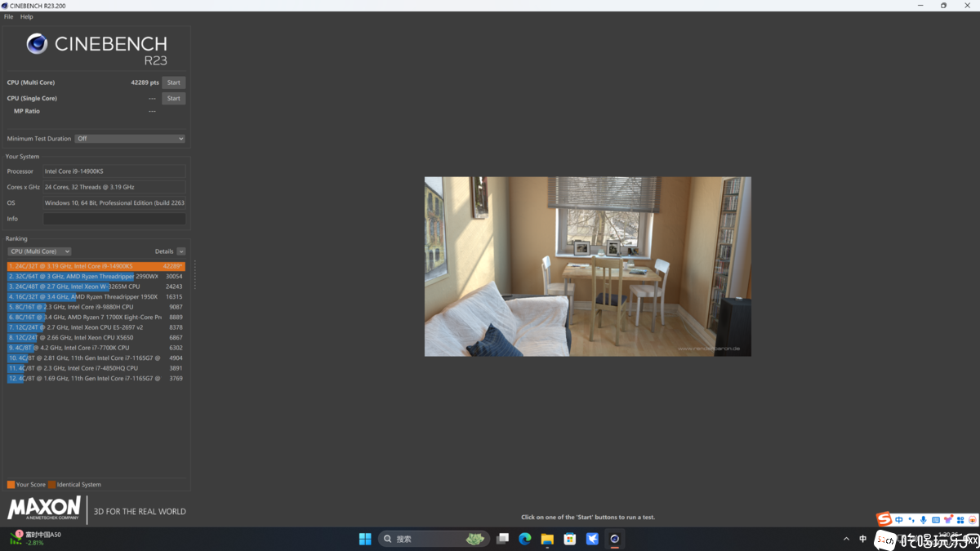The height and width of the screenshot is (551, 980).
Task: Toggle the system tray 中 input indicator
Action: pos(862,539)
